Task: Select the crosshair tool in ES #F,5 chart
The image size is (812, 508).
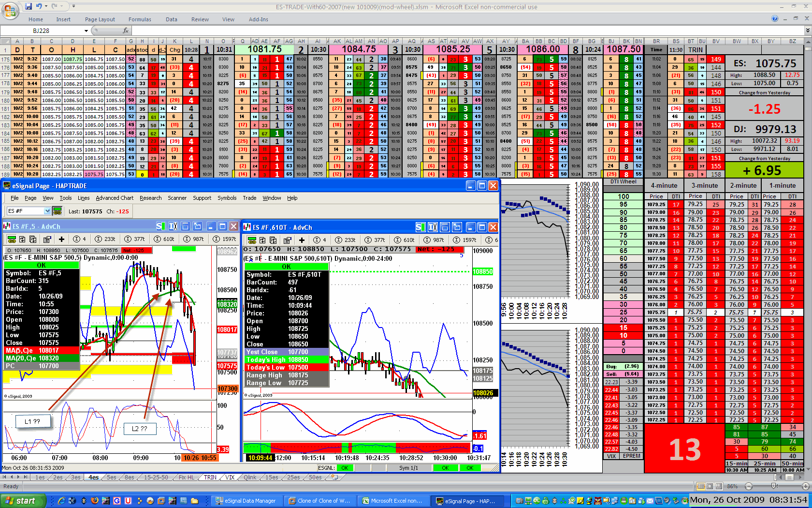Action: (61, 239)
